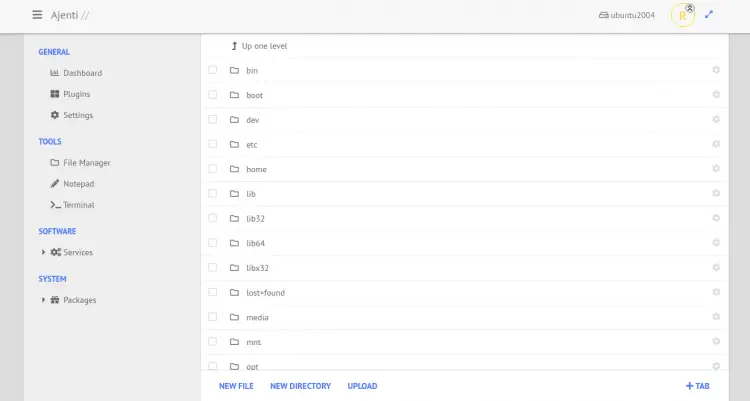Select the lib folder checkbox
Image resolution: width=750 pixels, height=401 pixels.
[x=212, y=194]
